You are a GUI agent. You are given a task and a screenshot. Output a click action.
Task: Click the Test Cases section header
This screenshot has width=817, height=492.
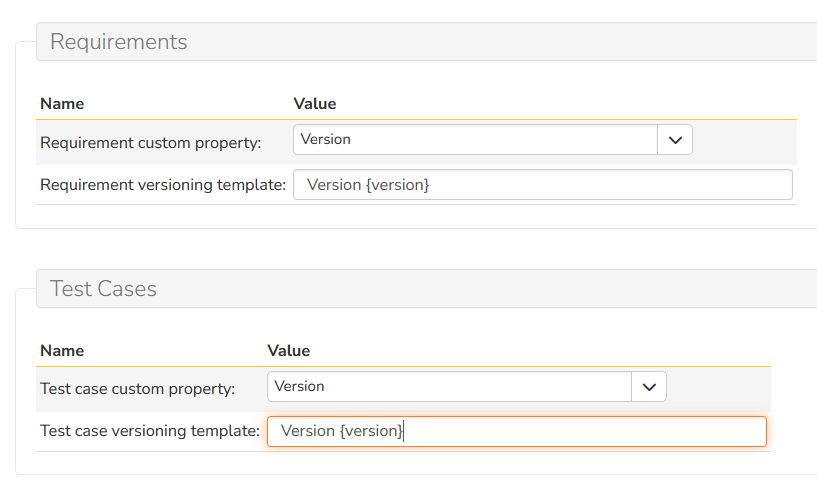click(x=104, y=289)
